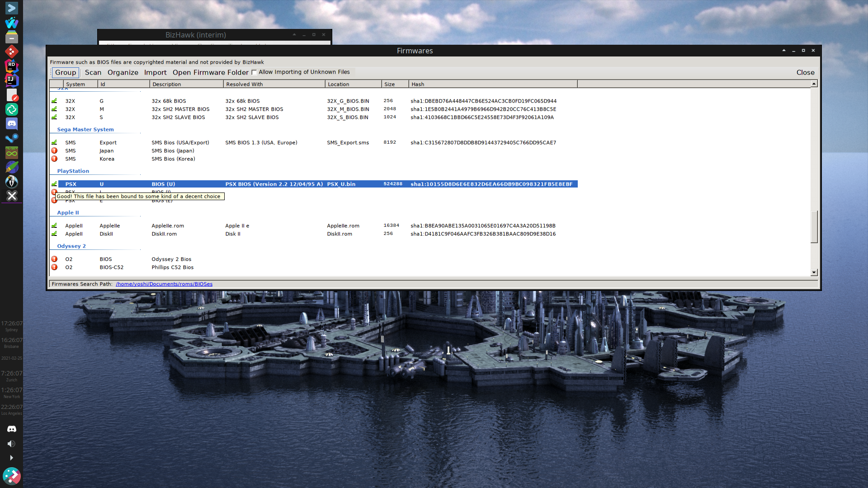Click Organize in the firmware toolbar
Screen dimensions: 868x488
click(x=123, y=72)
